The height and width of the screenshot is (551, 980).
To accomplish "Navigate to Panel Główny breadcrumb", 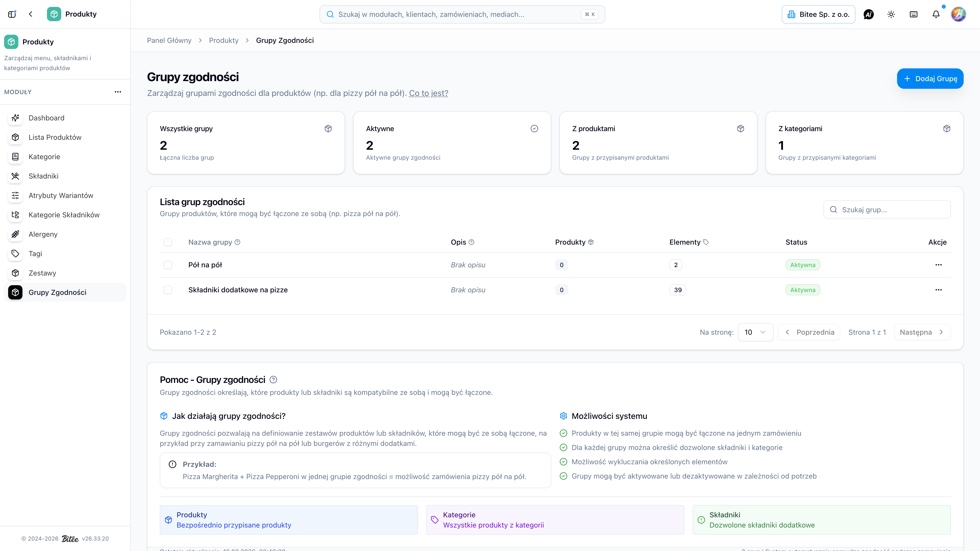I will click(x=169, y=40).
